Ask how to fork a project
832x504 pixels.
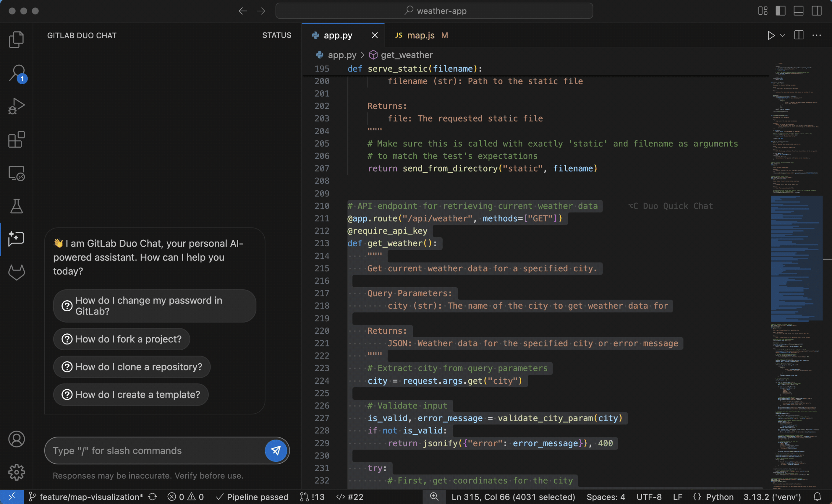[122, 339]
